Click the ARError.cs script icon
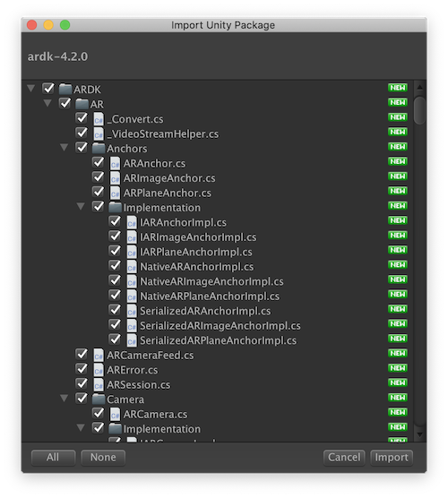 99,370
